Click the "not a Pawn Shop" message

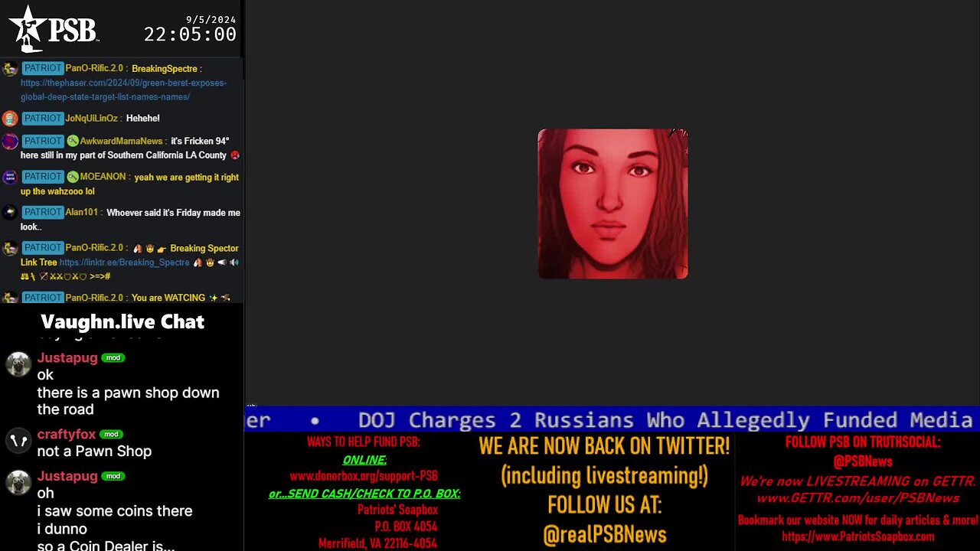pyautogui.click(x=94, y=451)
